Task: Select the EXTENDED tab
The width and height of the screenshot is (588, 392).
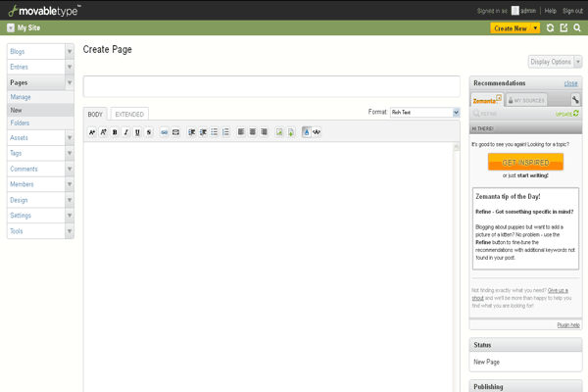Action: pos(129,114)
